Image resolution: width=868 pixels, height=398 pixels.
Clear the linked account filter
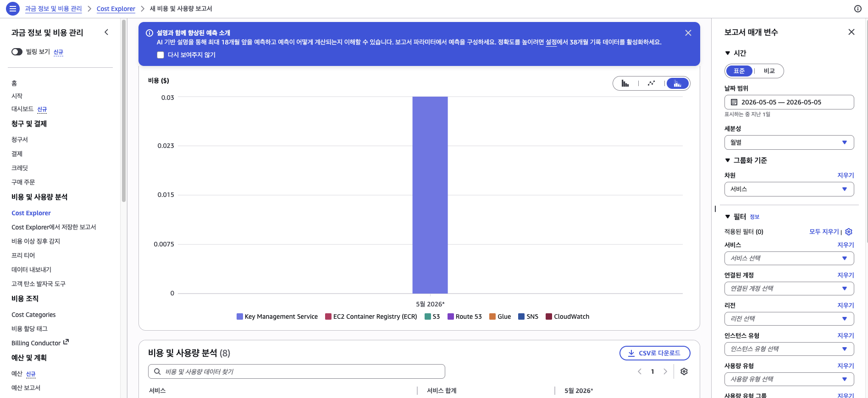coord(846,275)
